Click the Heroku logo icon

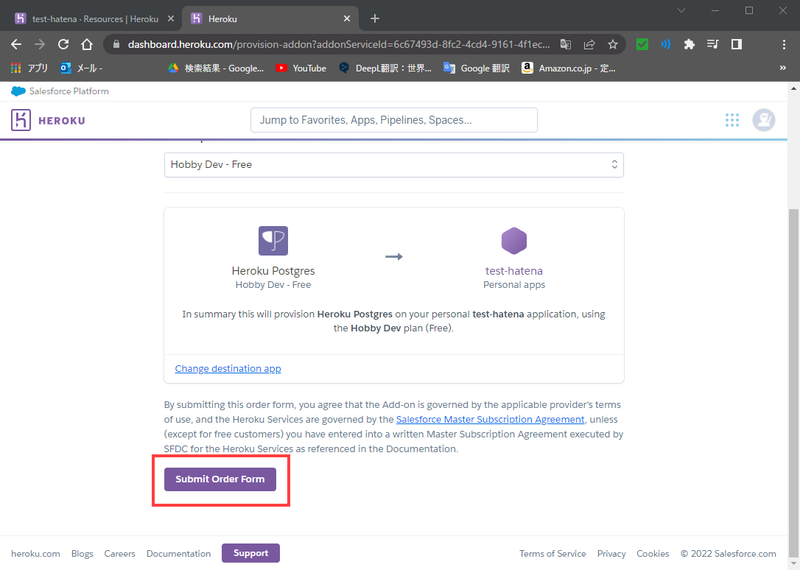pos(21,120)
